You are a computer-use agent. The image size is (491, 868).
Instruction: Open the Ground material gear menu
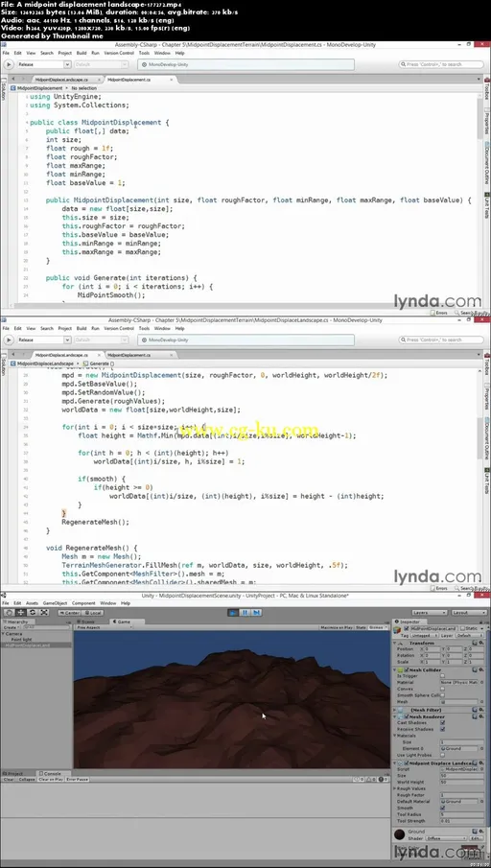coord(481,831)
